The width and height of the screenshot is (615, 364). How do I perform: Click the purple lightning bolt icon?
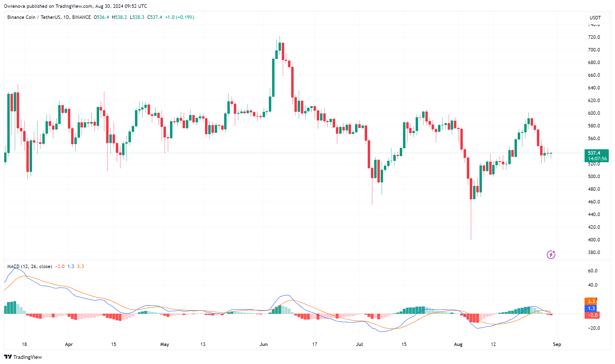(x=551, y=254)
